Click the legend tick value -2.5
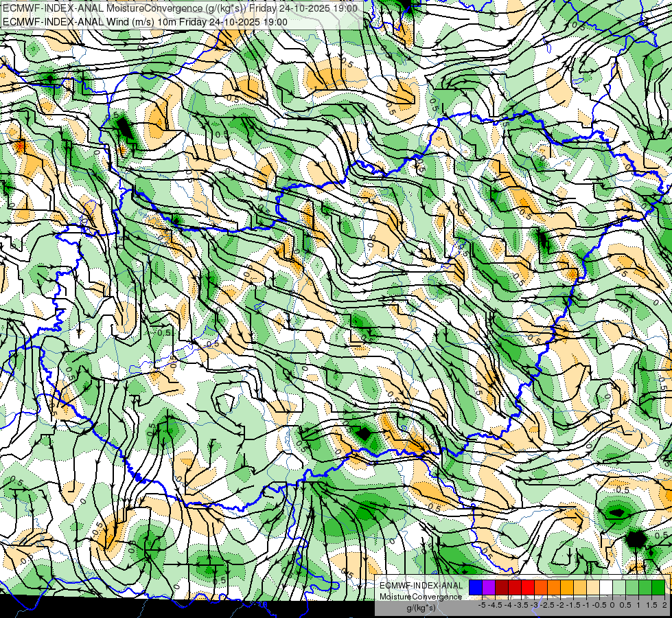Image resolution: width=672 pixels, height=618 pixels. pos(547,605)
